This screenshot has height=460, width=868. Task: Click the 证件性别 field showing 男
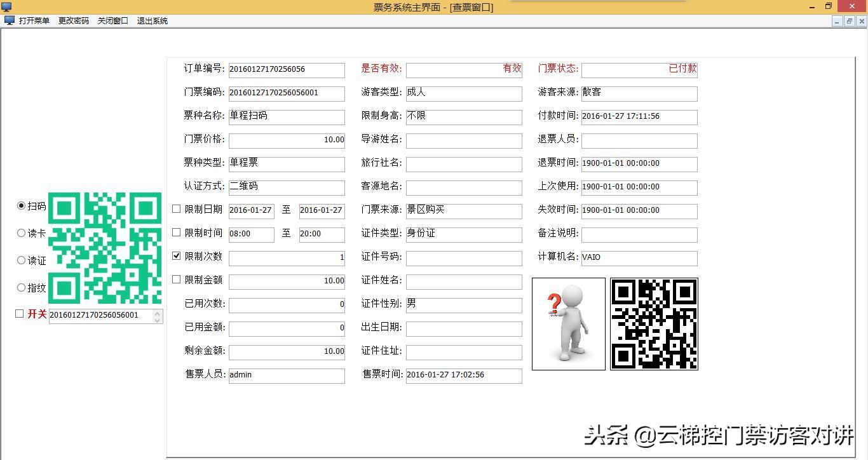(464, 305)
